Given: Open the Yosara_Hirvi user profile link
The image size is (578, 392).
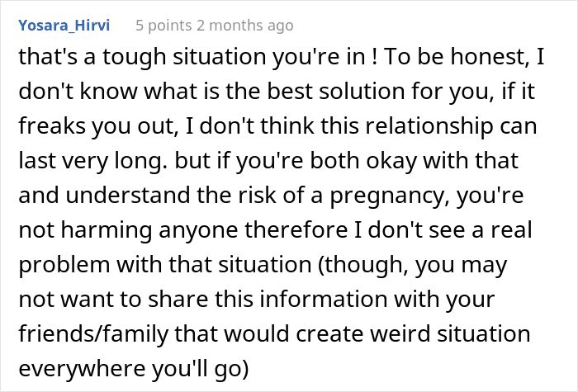Looking at the screenshot, I should (x=61, y=26).
